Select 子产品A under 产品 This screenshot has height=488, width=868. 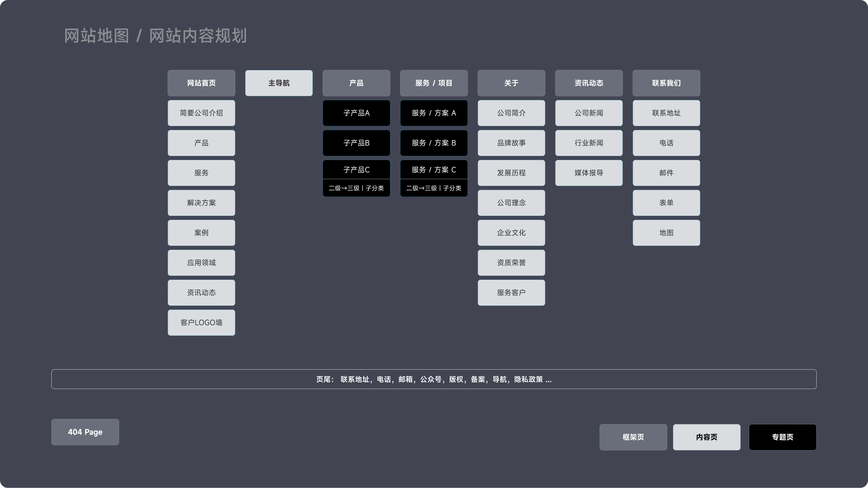click(356, 113)
